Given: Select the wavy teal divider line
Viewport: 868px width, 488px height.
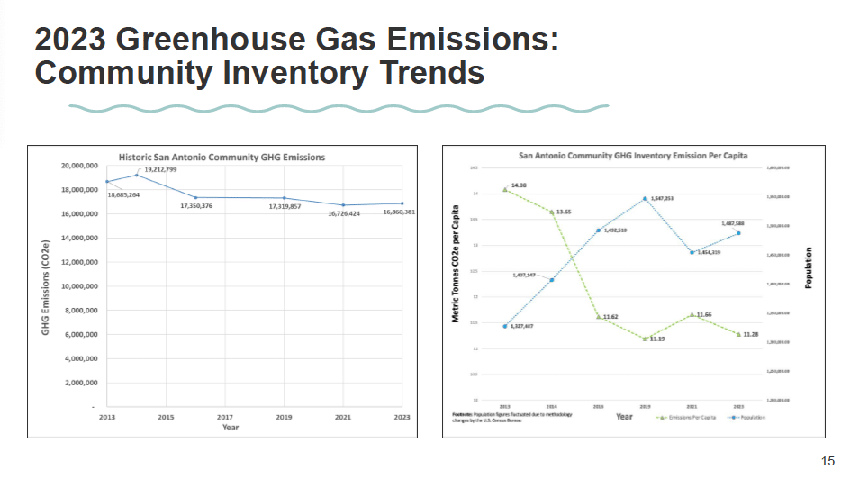Looking at the screenshot, I should pyautogui.click(x=339, y=108).
